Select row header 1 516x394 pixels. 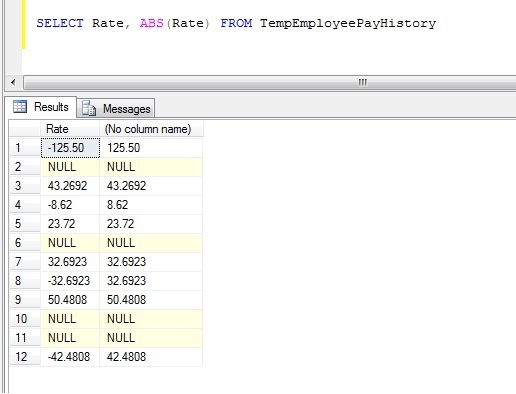coord(25,148)
